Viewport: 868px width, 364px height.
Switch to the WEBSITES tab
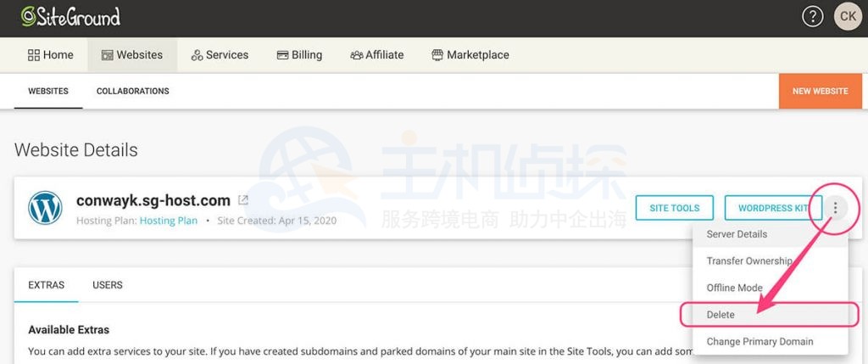coord(48,91)
